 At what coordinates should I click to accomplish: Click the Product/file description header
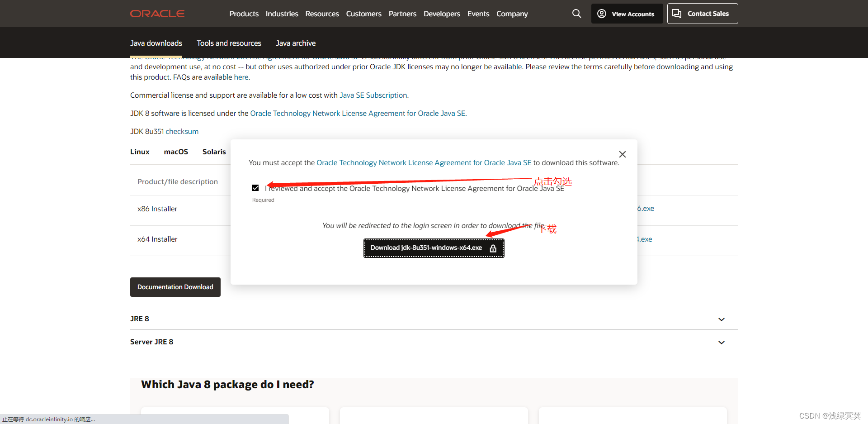(178, 181)
